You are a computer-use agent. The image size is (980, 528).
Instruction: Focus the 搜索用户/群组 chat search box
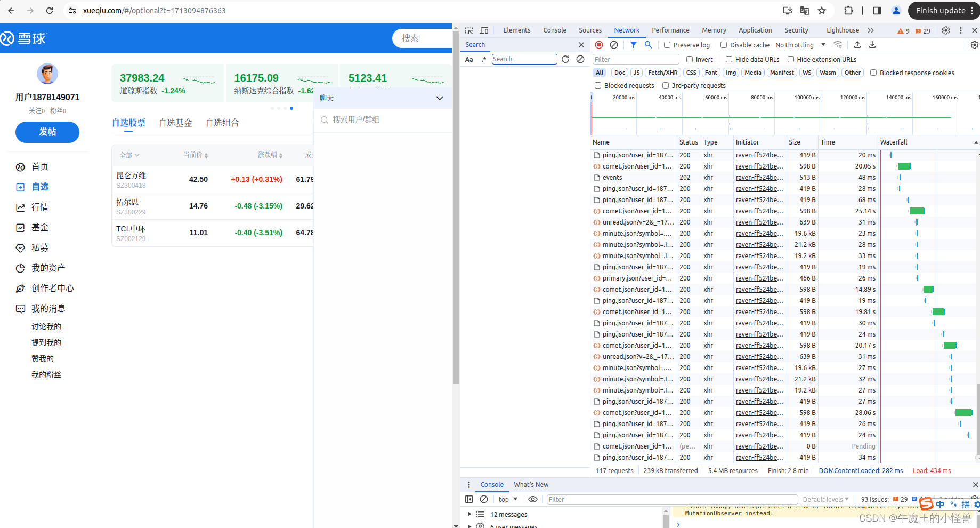coord(383,120)
